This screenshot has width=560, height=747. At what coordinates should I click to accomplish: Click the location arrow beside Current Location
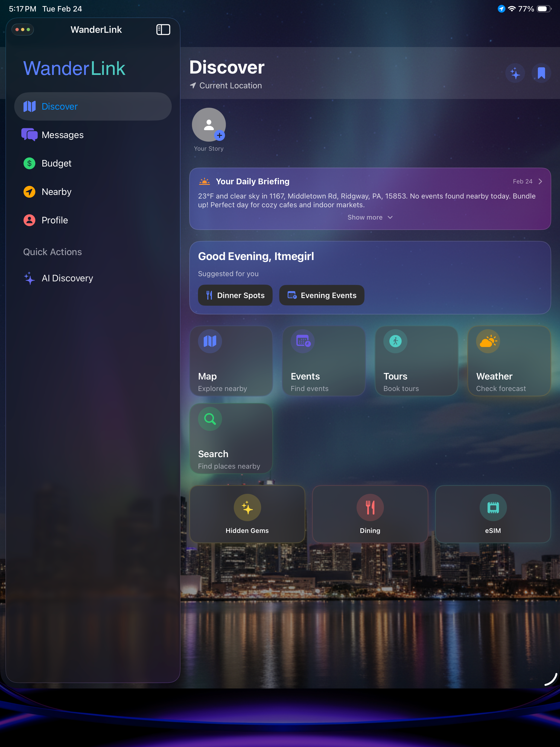click(x=193, y=85)
